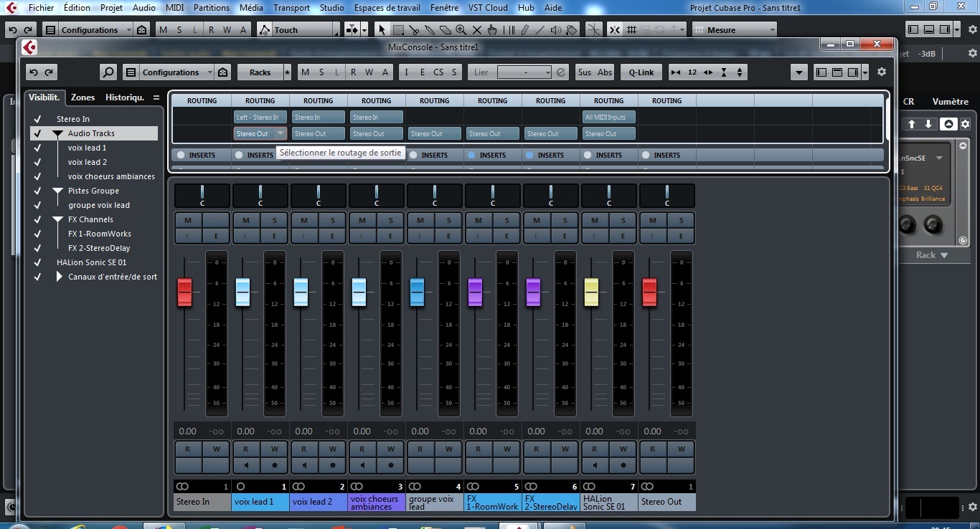Click the voix choeurs ambiances channel name label
This screenshot has width=980, height=529.
click(377, 502)
